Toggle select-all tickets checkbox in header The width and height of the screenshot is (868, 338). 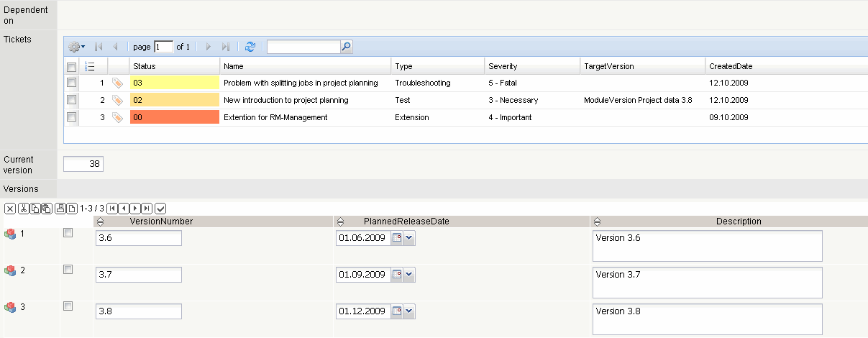click(x=71, y=66)
